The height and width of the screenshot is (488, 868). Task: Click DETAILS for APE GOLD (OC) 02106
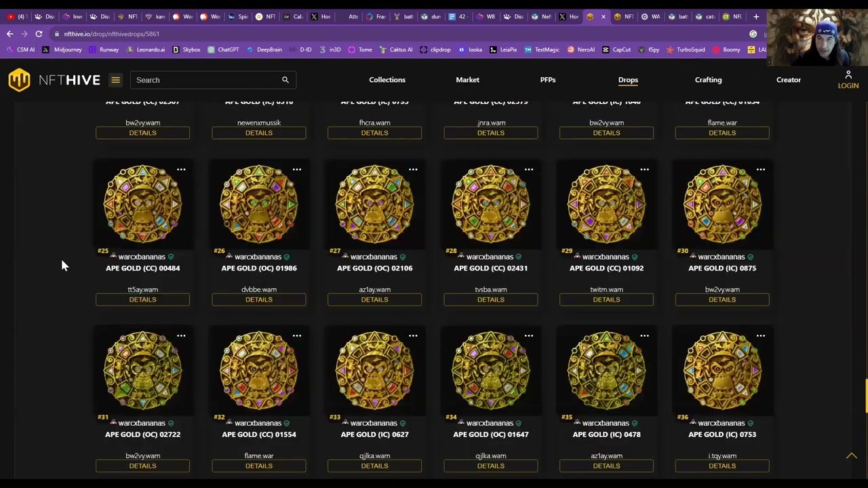[374, 300]
